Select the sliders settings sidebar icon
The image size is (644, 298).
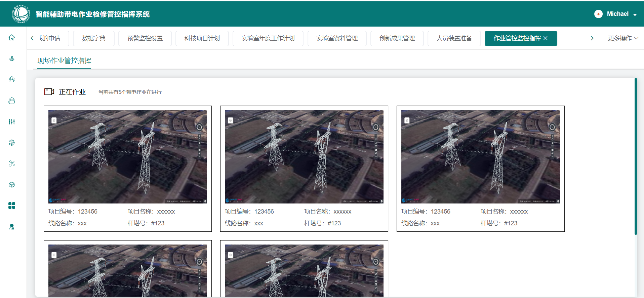point(12,121)
